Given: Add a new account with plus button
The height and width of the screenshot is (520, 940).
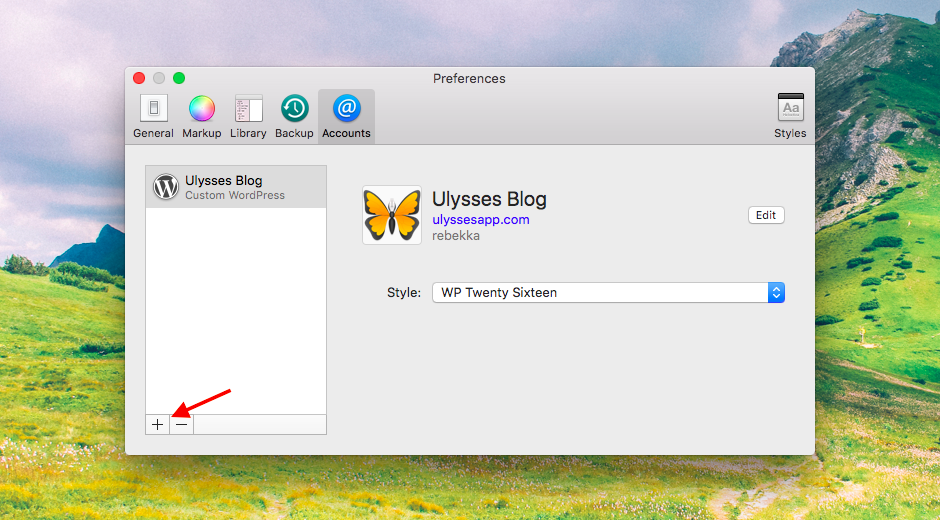Looking at the screenshot, I should pos(157,425).
